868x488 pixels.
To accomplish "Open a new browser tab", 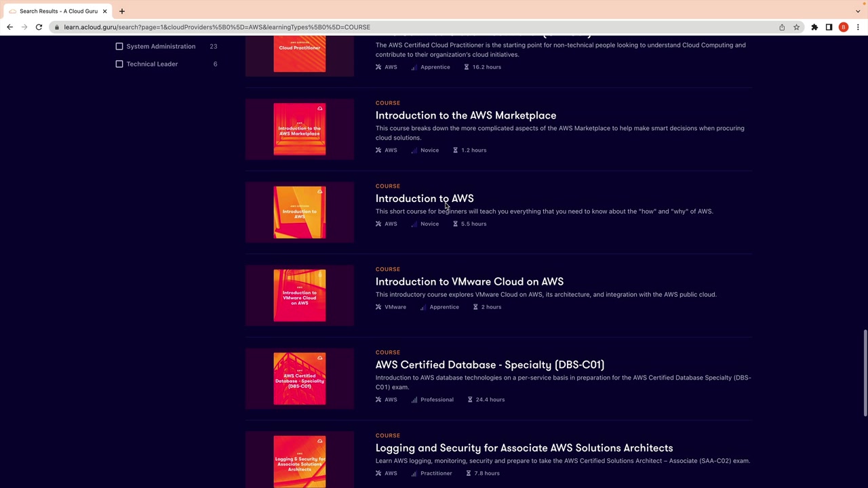I will 122,11.
